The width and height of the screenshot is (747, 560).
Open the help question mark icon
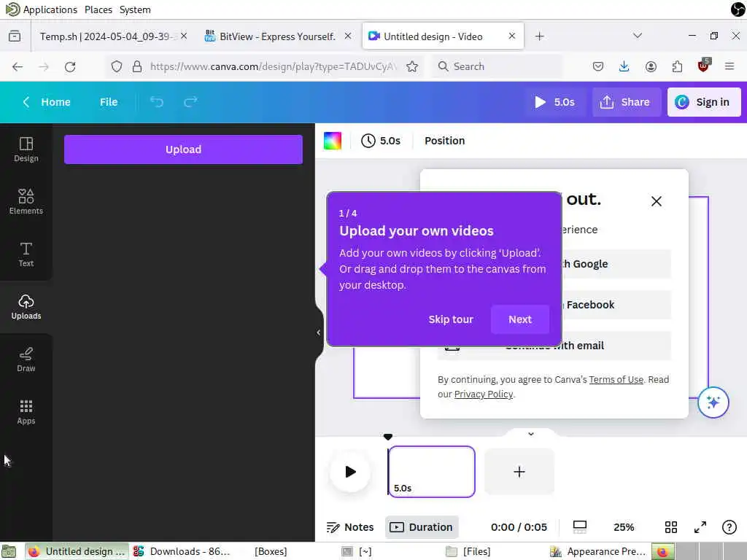click(x=729, y=527)
